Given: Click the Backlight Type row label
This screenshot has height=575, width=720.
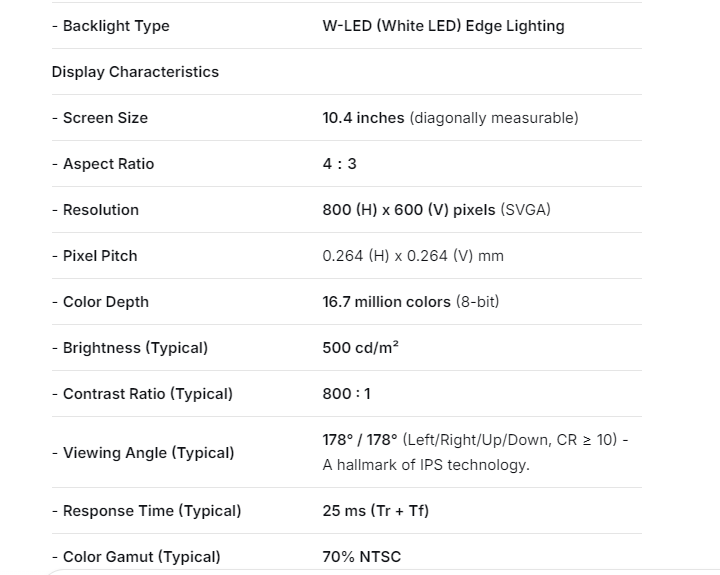Looking at the screenshot, I should pyautogui.click(x=110, y=26).
